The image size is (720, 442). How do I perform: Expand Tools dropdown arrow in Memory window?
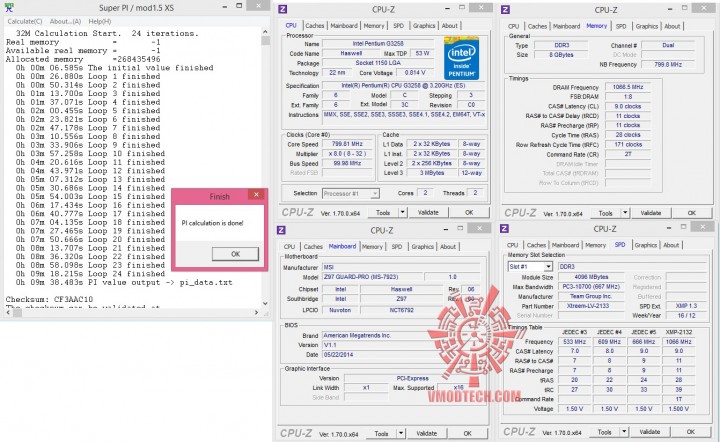click(x=625, y=213)
